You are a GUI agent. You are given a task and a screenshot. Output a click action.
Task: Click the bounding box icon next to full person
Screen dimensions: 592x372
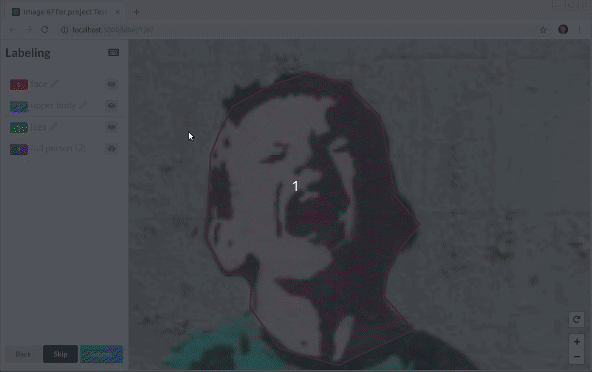tap(80, 148)
